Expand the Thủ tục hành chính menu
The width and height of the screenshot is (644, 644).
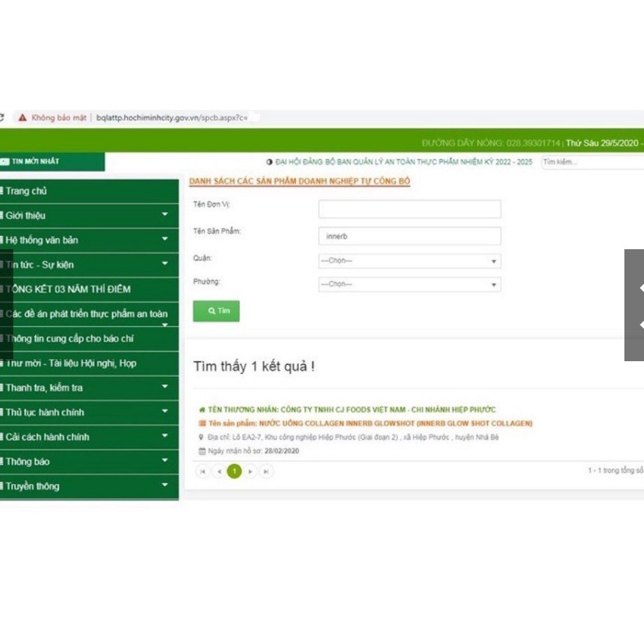[165, 412]
